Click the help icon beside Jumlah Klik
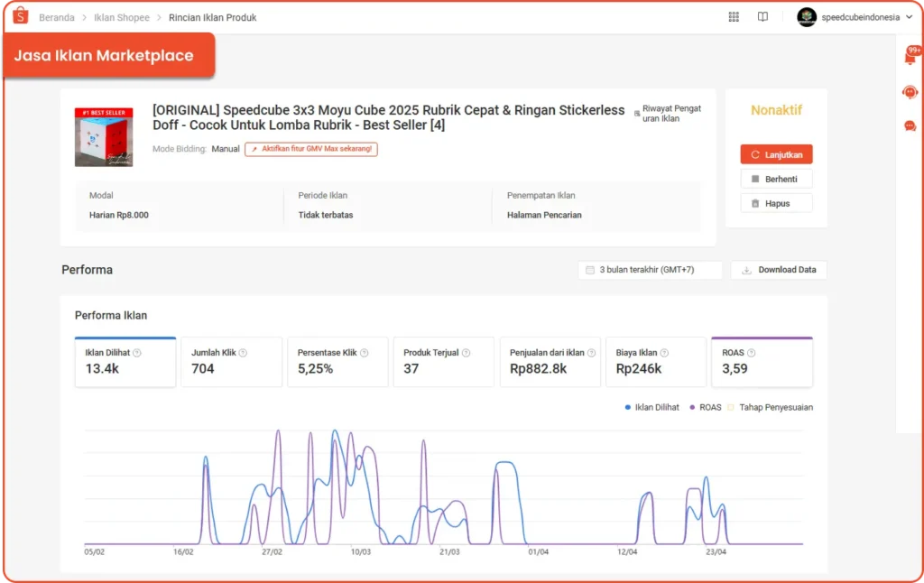Image resolution: width=924 pixels, height=583 pixels. 243,353
